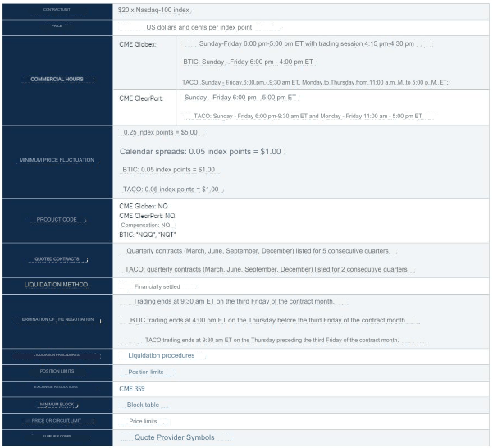Click the CME Globex label in trading hours
493x448 pixels.
138,43
